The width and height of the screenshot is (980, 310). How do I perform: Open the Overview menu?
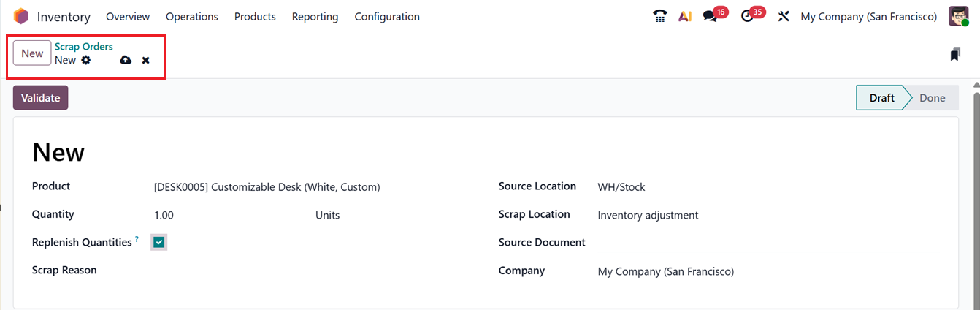[128, 16]
